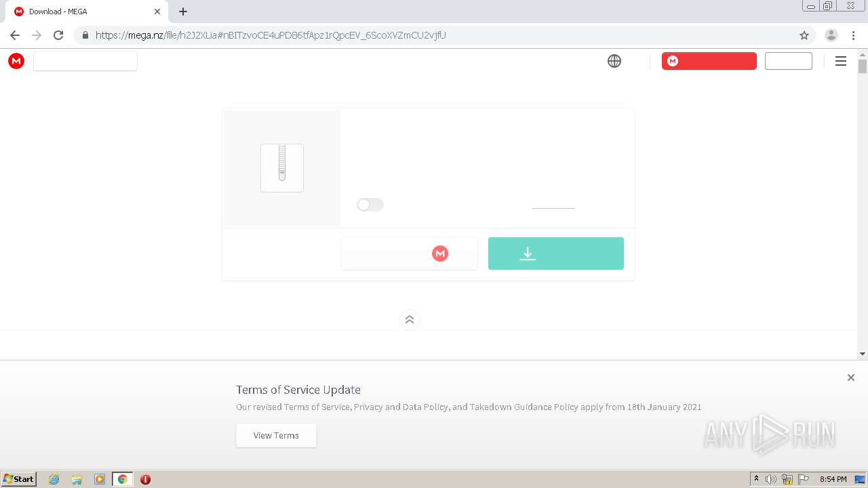Click the MEGA logo in page header
868x488 pixels.
pyautogui.click(x=16, y=61)
